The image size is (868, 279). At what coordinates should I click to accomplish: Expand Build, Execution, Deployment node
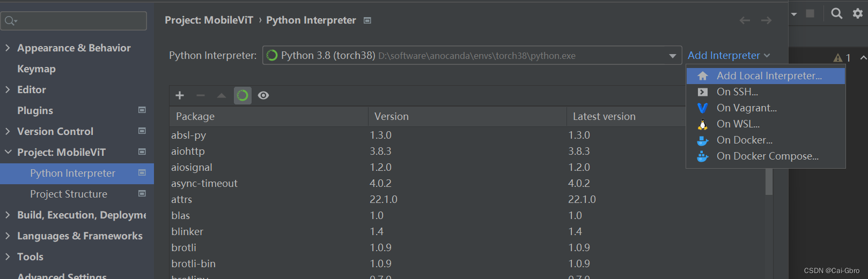coord(8,215)
